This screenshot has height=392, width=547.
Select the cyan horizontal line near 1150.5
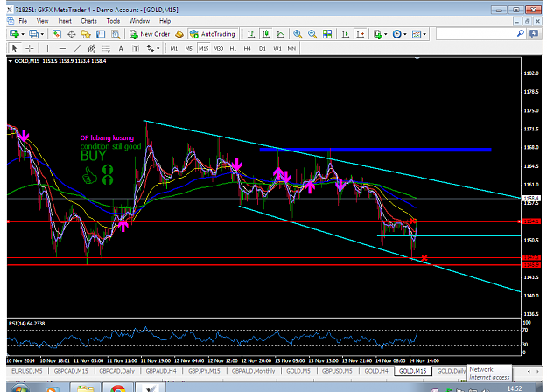[x=449, y=235]
